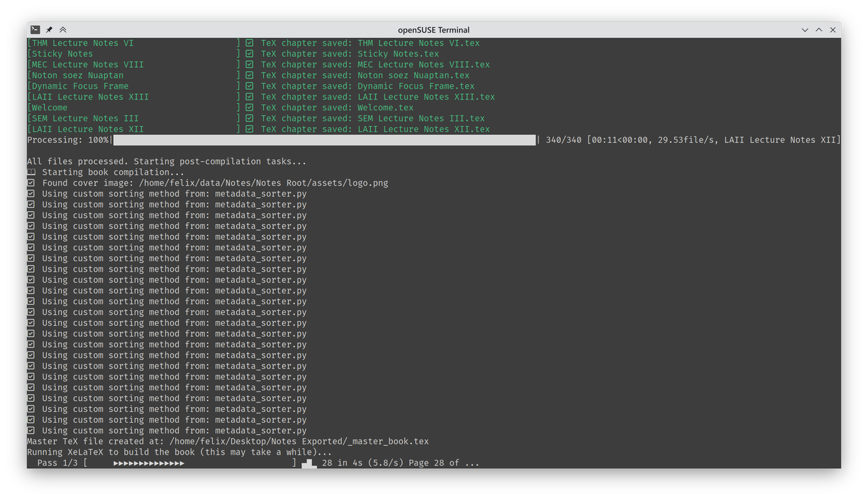The height and width of the screenshot is (500, 868).
Task: Click the SEM Lecture Notes III.tex filename
Action: (x=421, y=118)
